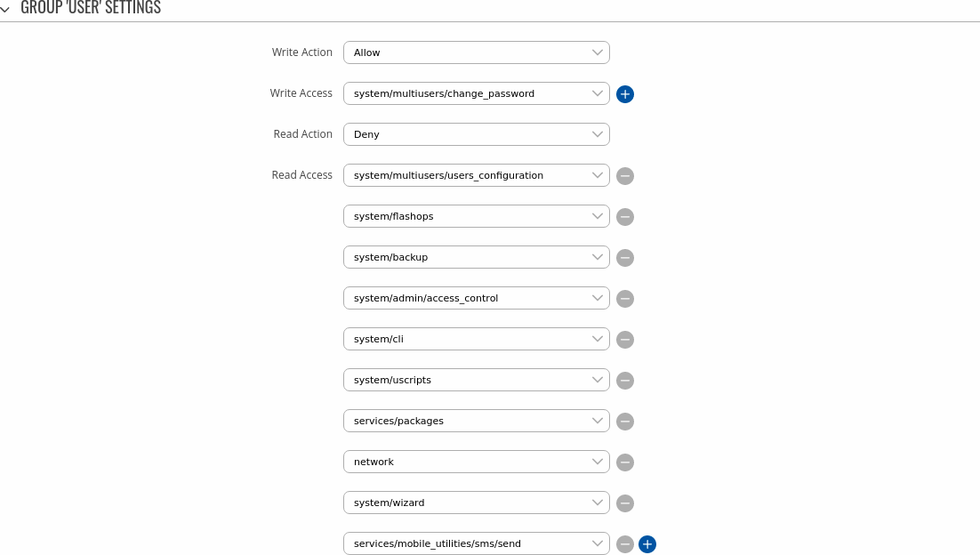Remove the system/wizard read access entry
The height and width of the screenshot is (555, 980).
(625, 503)
